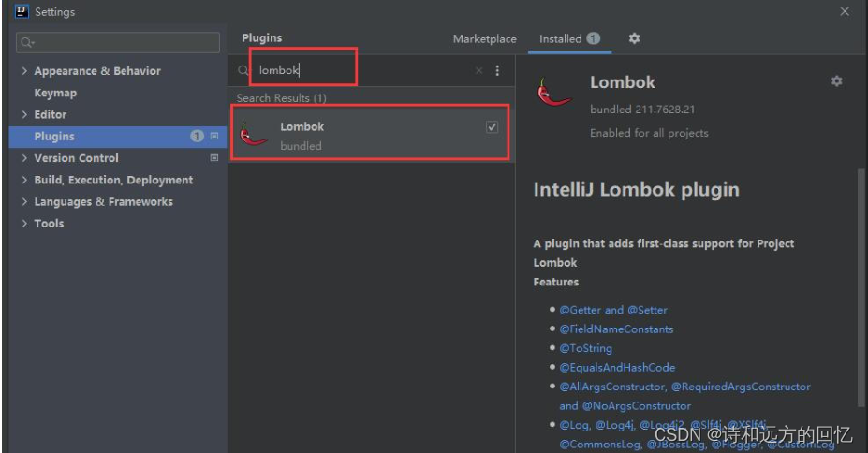Screen dimensions: 868x453
Task: Click the Lombok title in details pane
Action: 623,82
